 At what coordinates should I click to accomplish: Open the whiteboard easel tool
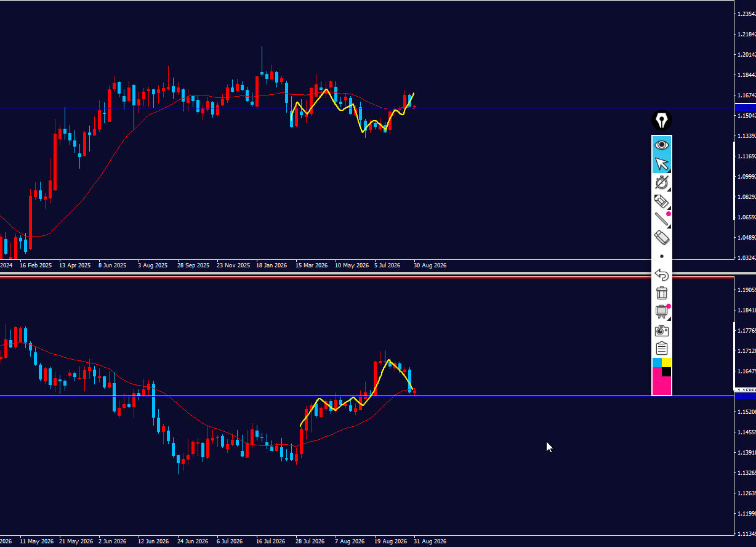[662, 312]
